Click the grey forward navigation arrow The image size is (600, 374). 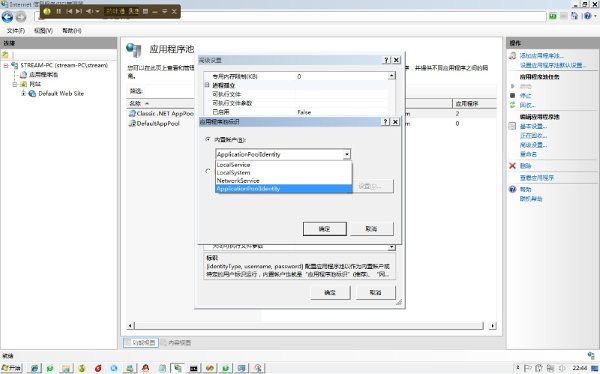point(21,16)
